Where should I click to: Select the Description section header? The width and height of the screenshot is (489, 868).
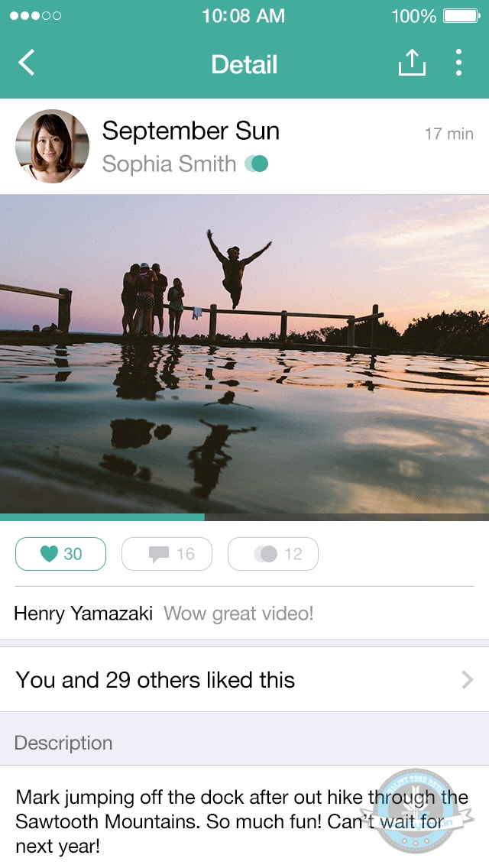63,743
